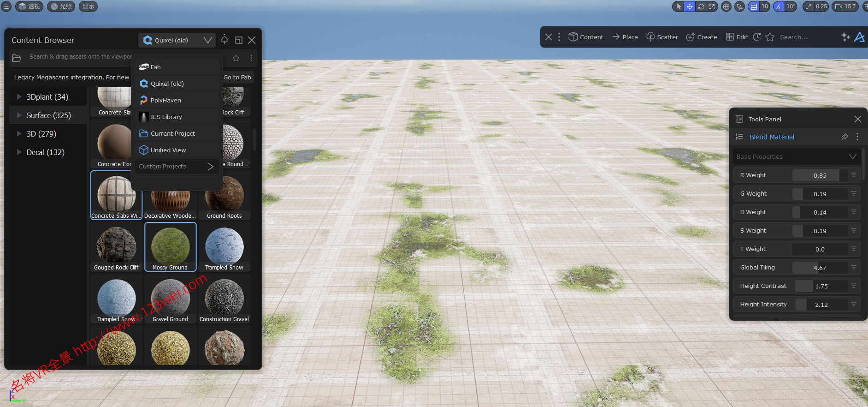Collapse the Base Properties section
The width and height of the screenshot is (868, 407).
852,156
